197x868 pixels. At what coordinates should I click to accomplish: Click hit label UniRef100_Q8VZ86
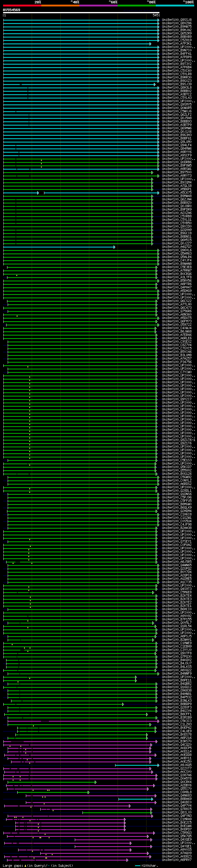(x=177, y=23)
